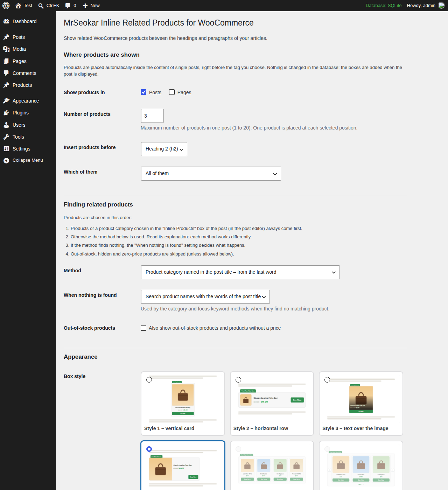
Task: Click the Products pin icon in sidebar
Action: [x=6, y=85]
